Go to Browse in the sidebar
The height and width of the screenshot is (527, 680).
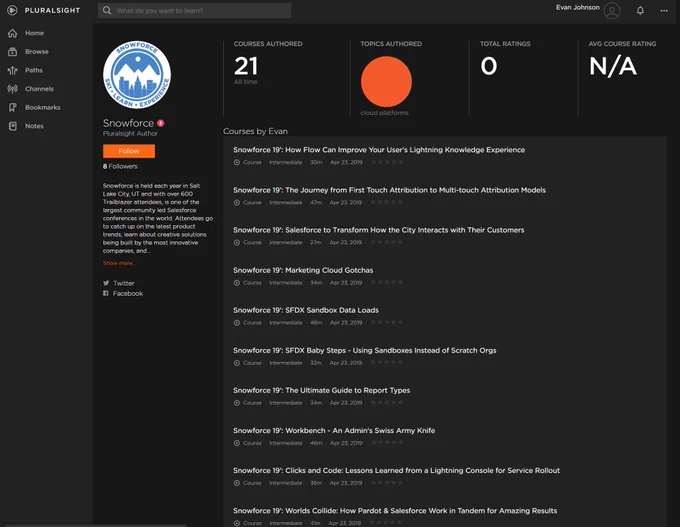[x=37, y=52]
